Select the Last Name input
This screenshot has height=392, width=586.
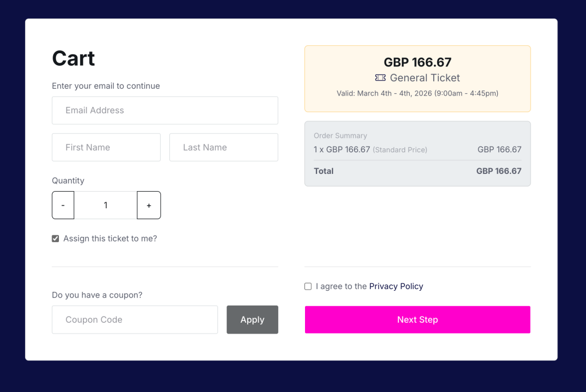224,148
